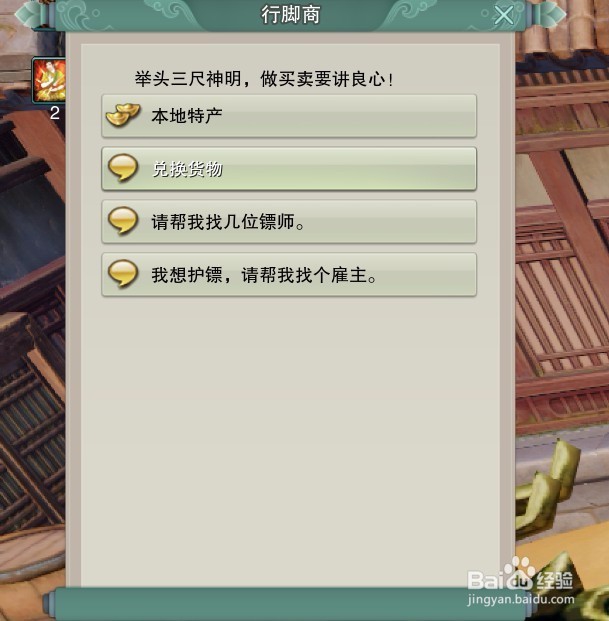Viewport: 609px width, 621px height.
Task: Choose the 本地特产 option text
Action: [187, 116]
